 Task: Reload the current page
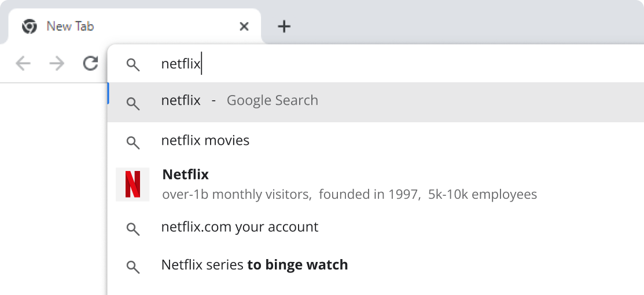[90, 63]
